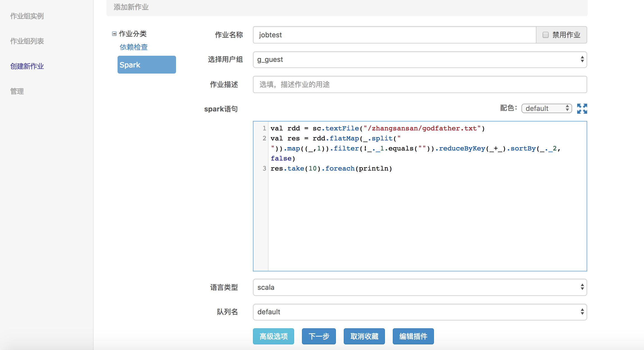Open the 队列名 default dropdown
The width and height of the screenshot is (644, 350).
tap(419, 312)
